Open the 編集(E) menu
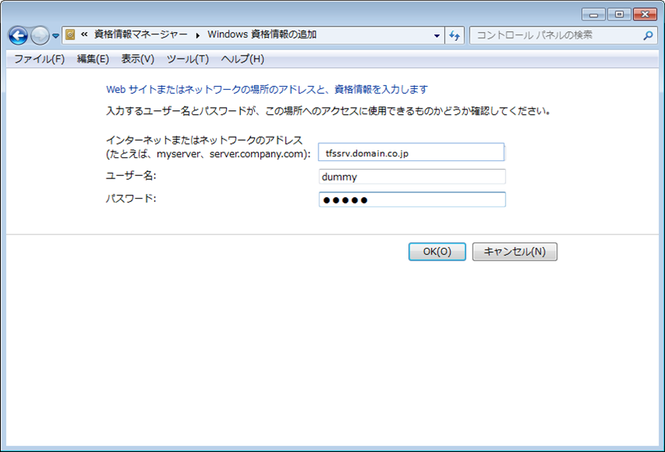 93,59
